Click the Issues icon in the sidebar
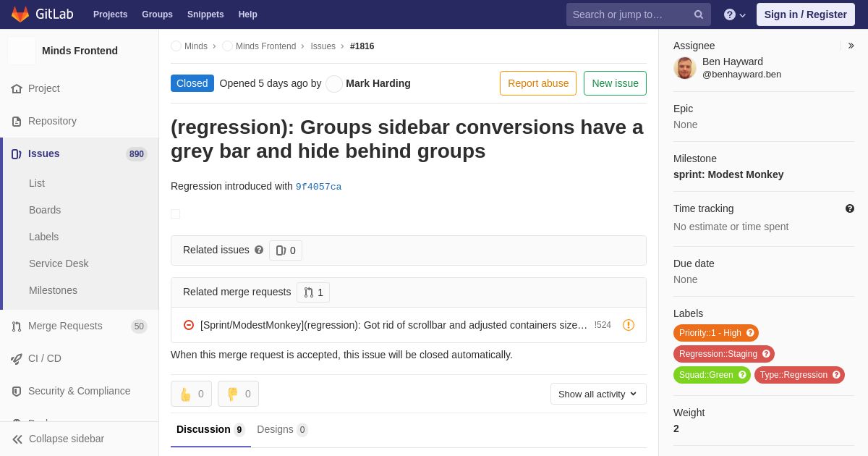The height and width of the screenshot is (456, 868). point(17,153)
